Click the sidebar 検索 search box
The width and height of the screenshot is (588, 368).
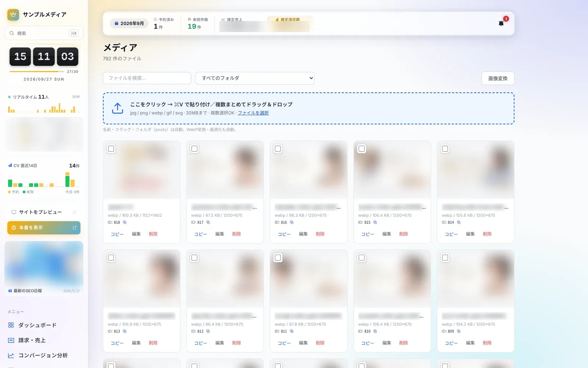[44, 33]
